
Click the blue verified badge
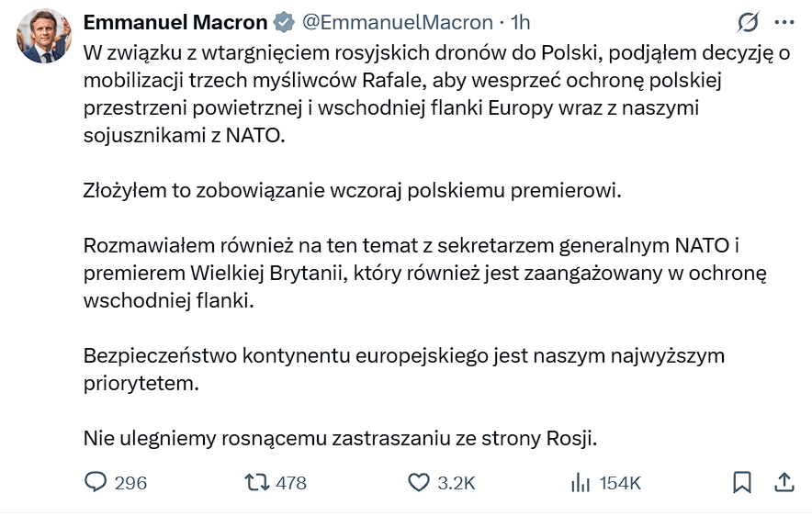(285, 22)
